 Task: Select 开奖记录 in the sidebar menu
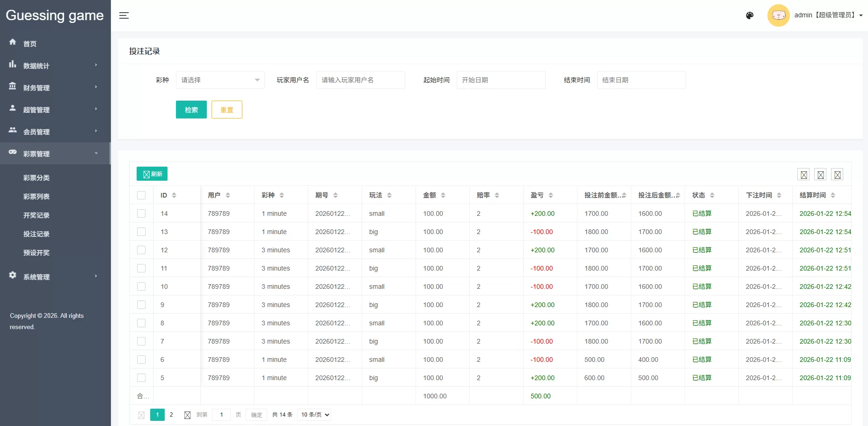coord(36,215)
